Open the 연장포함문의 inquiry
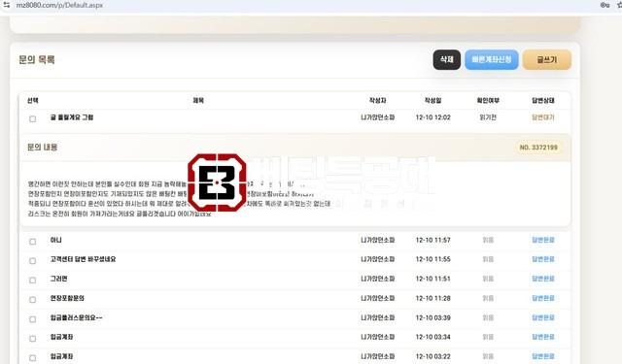The height and width of the screenshot is (364, 622). point(67,298)
